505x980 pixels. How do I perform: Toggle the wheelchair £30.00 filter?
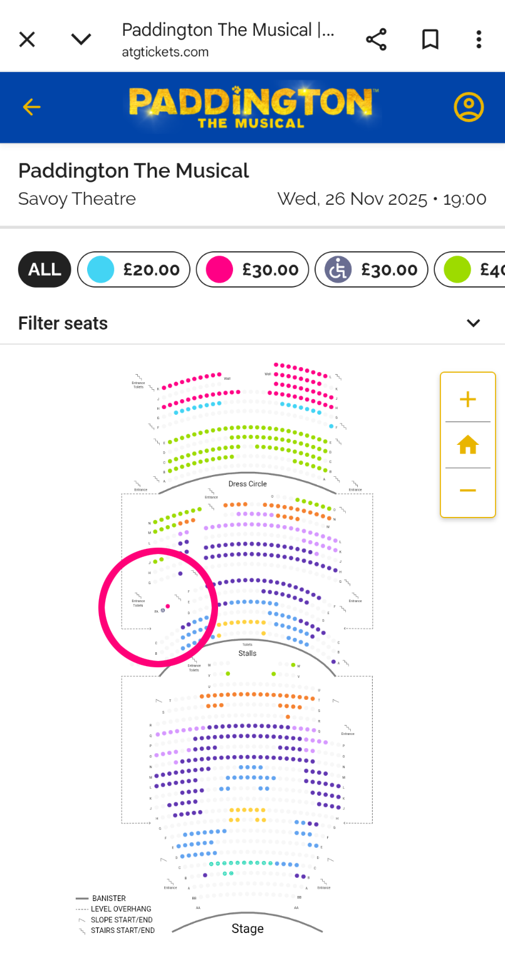372,269
